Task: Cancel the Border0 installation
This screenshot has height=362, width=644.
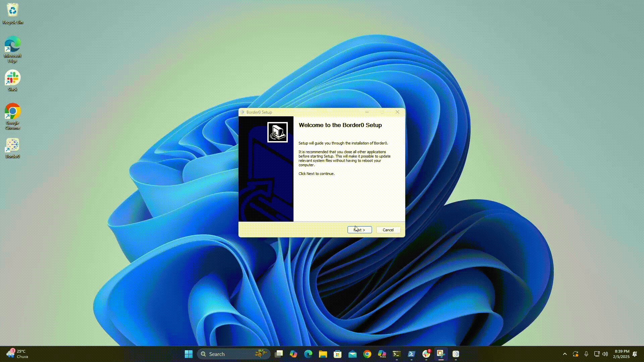Action: (x=388, y=229)
